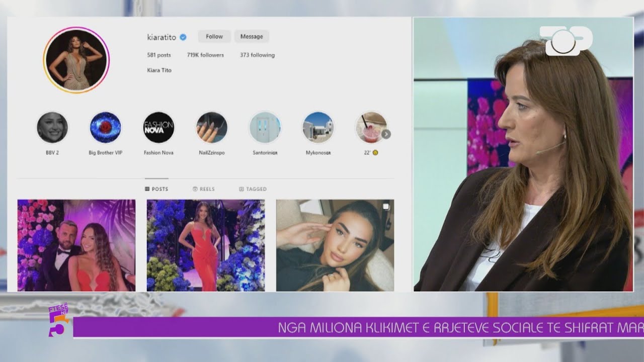The width and height of the screenshot is (644, 362).
Task: Click the kiaratito username
Action: (x=162, y=37)
